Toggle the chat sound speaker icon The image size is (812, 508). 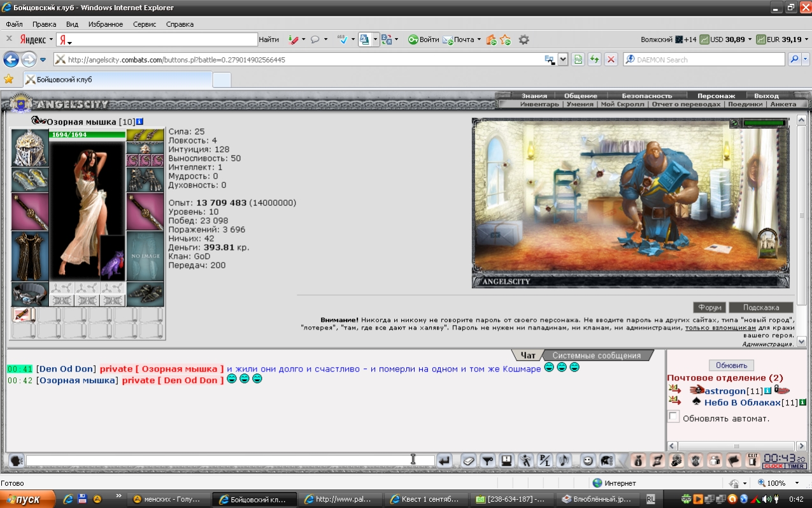point(564,460)
